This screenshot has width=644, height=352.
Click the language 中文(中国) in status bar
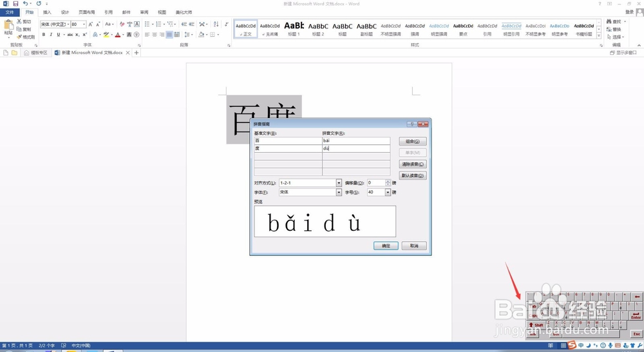pos(81,346)
